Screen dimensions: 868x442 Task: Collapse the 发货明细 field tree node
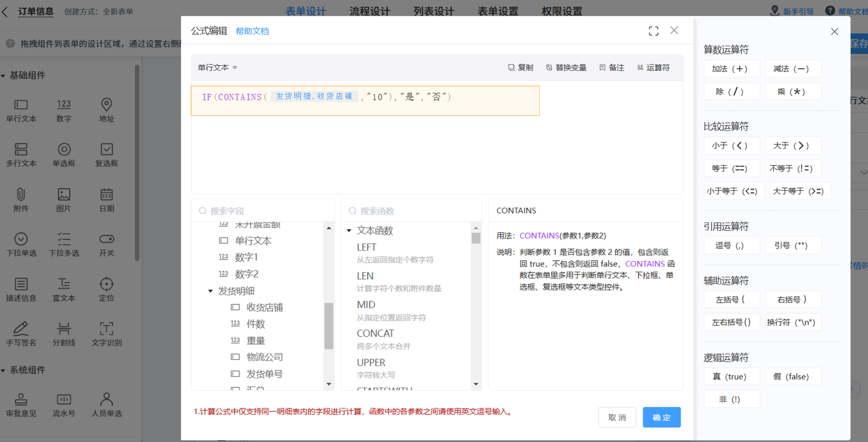pyautogui.click(x=210, y=291)
